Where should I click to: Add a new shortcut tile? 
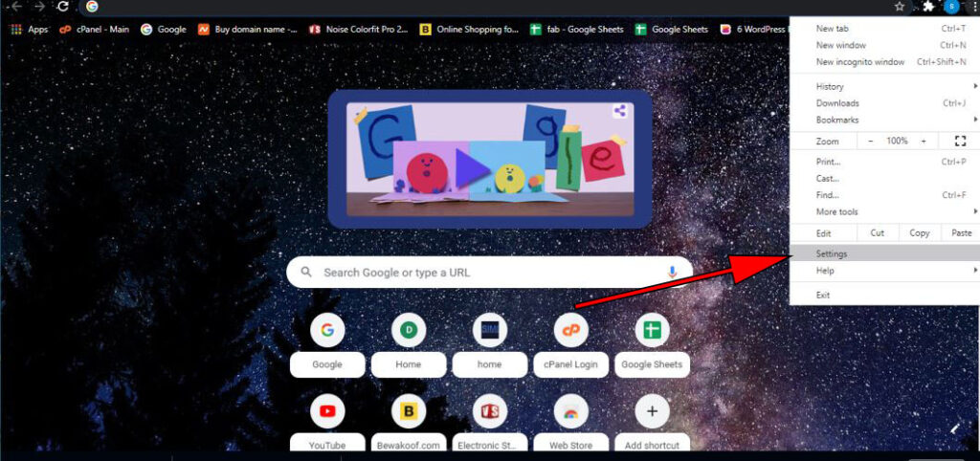point(652,423)
